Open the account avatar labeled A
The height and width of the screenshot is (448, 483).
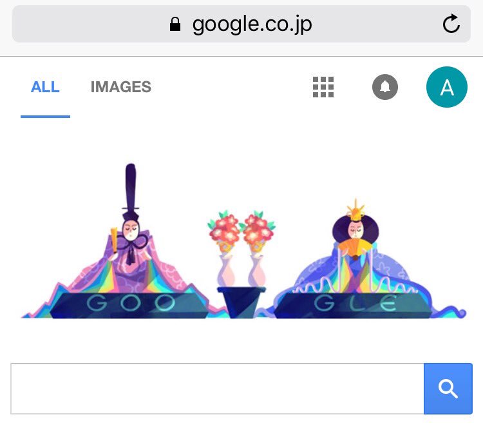[x=447, y=87]
